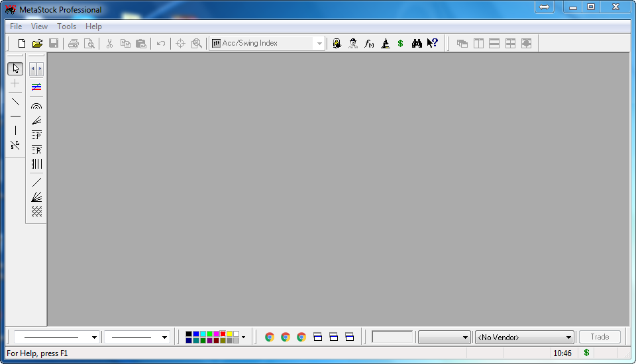Click the green dollar icon in the top toolbar
The image size is (636, 364).
click(x=400, y=44)
